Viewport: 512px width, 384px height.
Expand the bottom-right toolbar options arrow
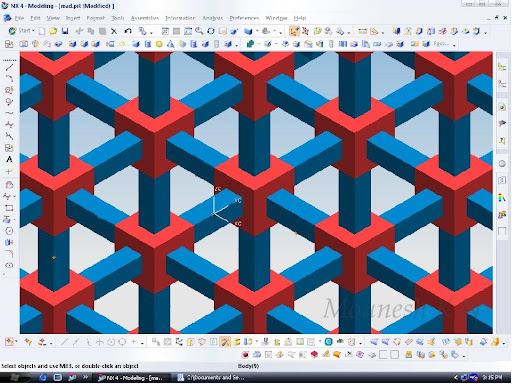click(x=504, y=343)
